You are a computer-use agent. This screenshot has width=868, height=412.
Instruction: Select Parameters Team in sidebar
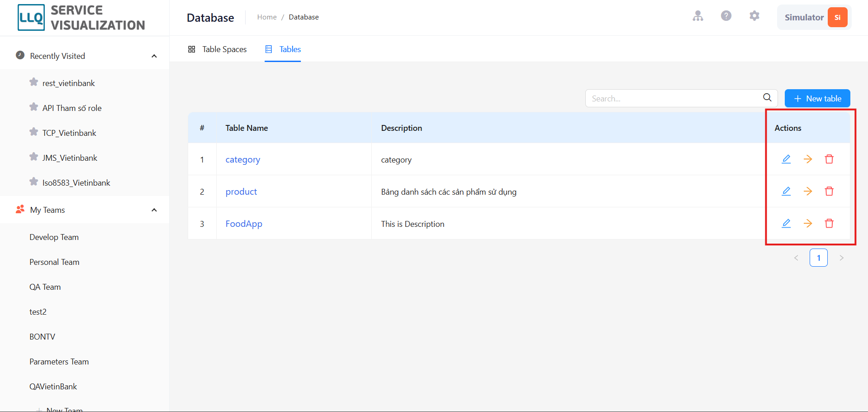point(59,362)
